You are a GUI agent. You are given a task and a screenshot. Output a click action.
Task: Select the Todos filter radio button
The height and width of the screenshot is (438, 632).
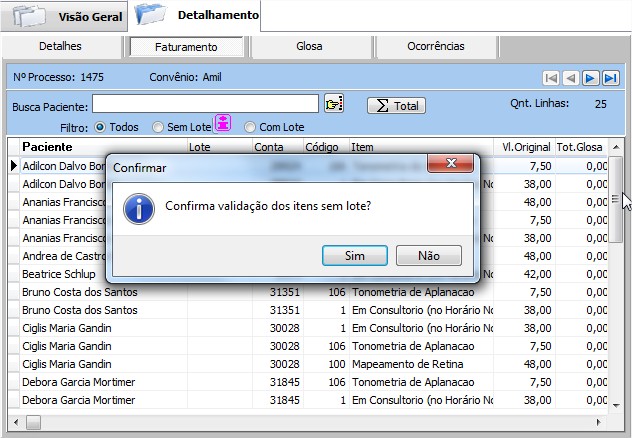tap(100, 127)
